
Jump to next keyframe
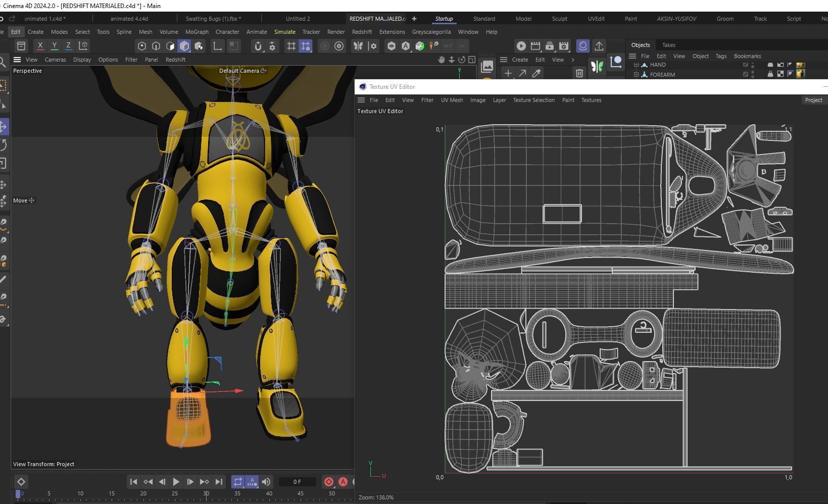click(204, 482)
